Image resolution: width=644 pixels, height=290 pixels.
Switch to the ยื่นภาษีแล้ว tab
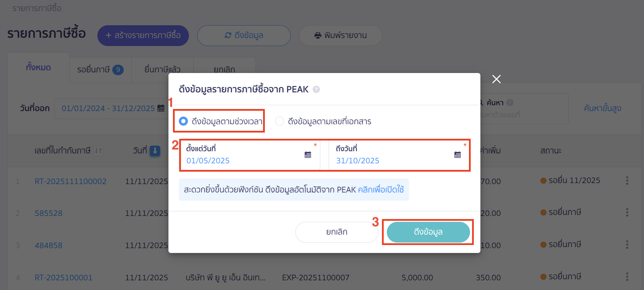(162, 69)
